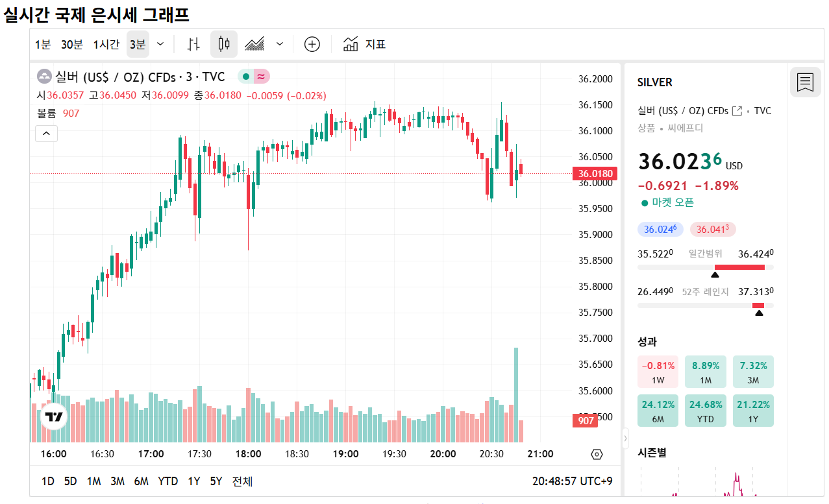
Task: Click the 일간범위 daily range slider
Action: pyautogui.click(x=705, y=267)
